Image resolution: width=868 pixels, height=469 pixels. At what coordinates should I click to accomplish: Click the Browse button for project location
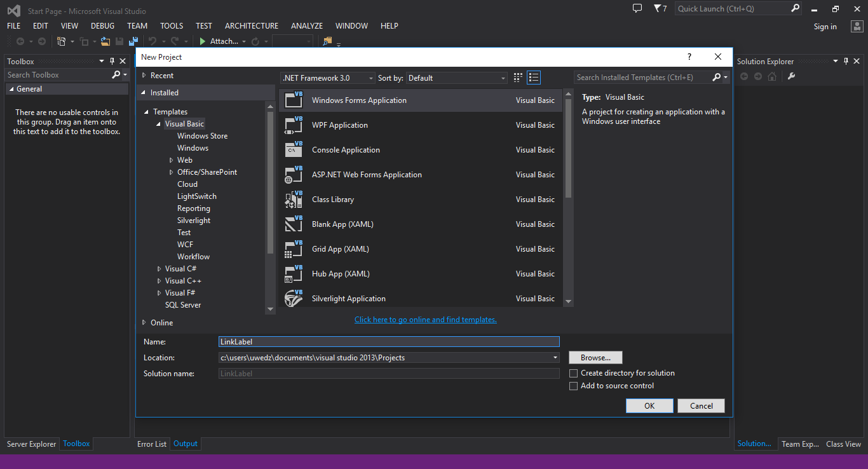[x=595, y=357]
